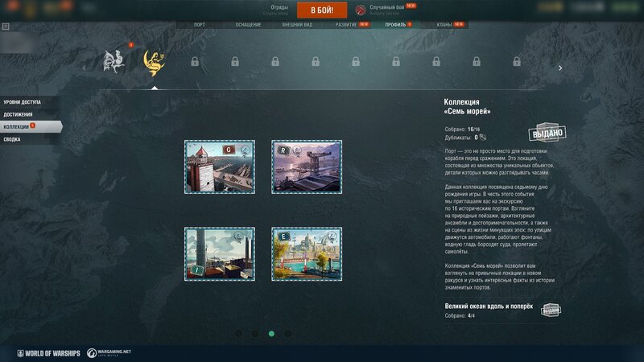Open the РАЗВИТИЕ tab
The width and height of the screenshot is (644, 362).
(346, 25)
